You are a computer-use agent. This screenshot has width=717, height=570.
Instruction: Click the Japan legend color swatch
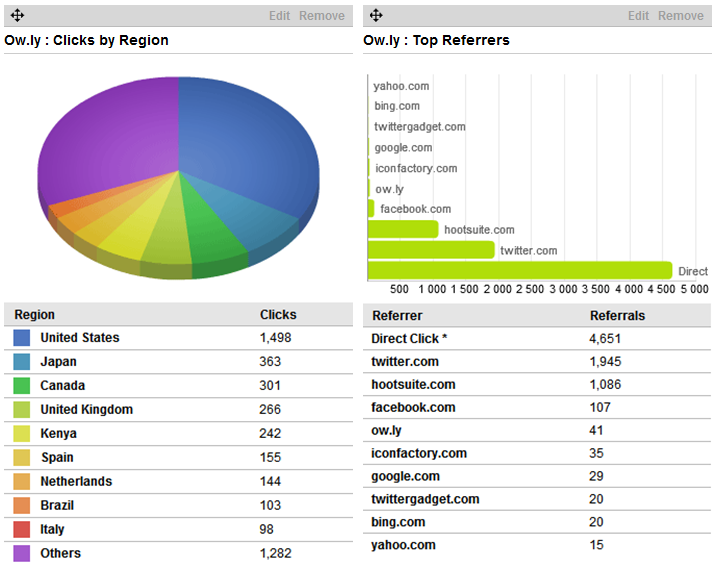(x=21, y=362)
